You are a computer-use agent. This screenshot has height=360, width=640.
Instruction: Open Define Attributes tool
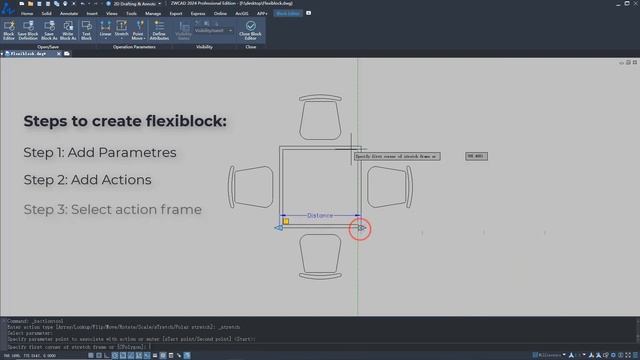coord(159,30)
